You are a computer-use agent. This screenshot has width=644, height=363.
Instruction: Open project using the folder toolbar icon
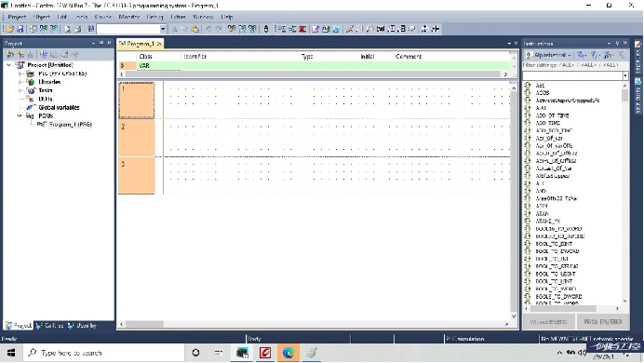click(10, 29)
